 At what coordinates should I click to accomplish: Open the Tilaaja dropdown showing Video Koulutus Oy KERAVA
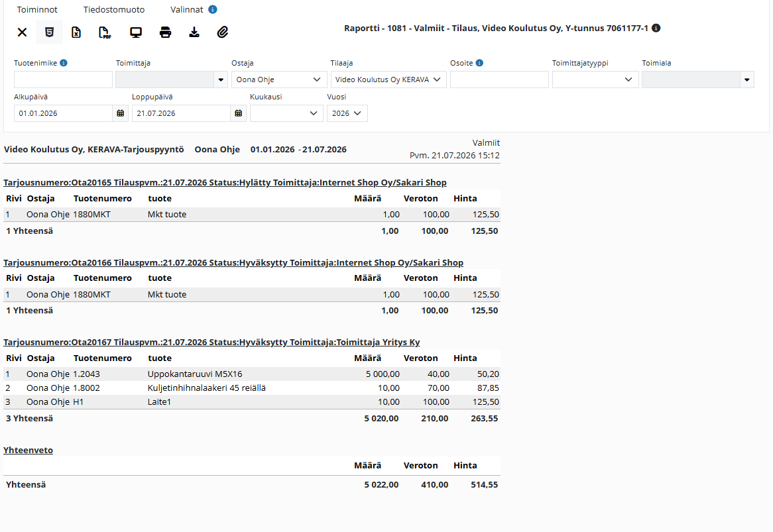coord(388,80)
